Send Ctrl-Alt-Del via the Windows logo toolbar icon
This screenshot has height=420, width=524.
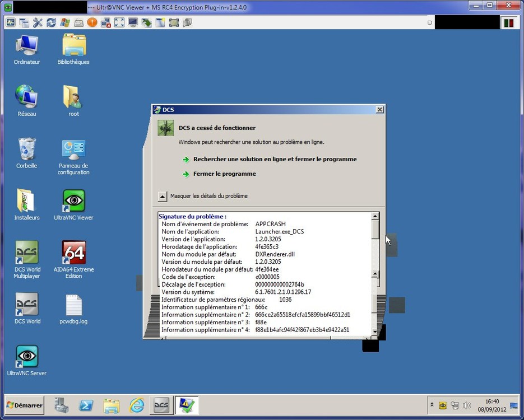point(64,22)
